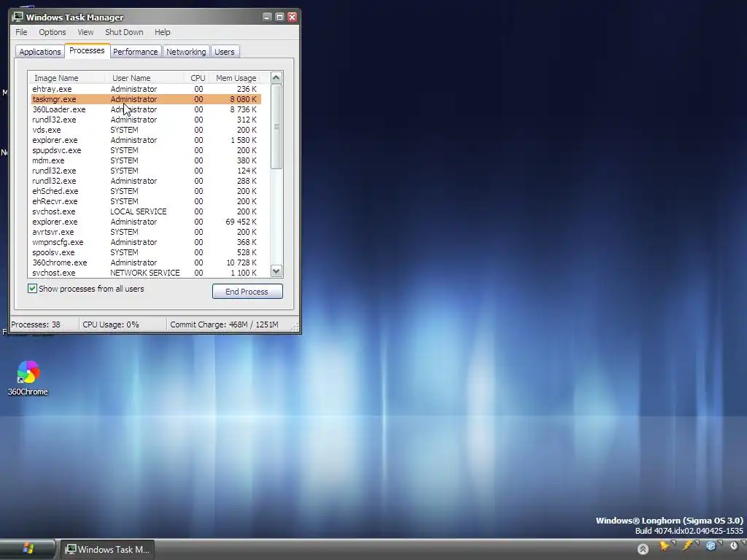
Task: Select the vds.exe process row
Action: click(146, 130)
